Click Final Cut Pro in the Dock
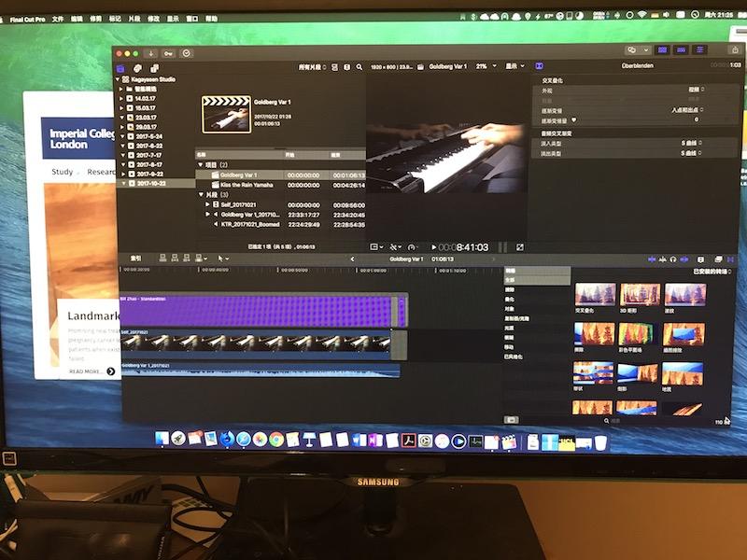The width and height of the screenshot is (747, 560). point(509,441)
